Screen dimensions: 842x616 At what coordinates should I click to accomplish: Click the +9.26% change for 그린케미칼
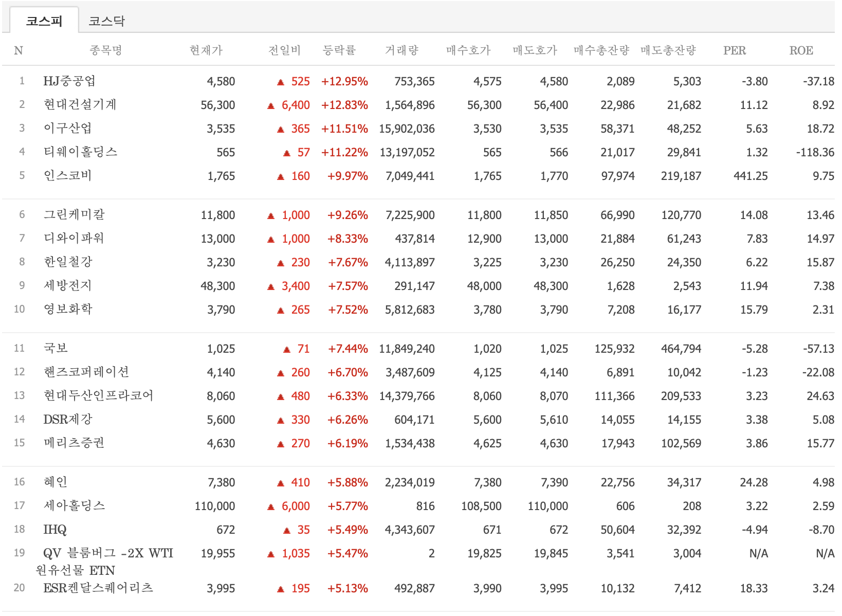pos(347,215)
